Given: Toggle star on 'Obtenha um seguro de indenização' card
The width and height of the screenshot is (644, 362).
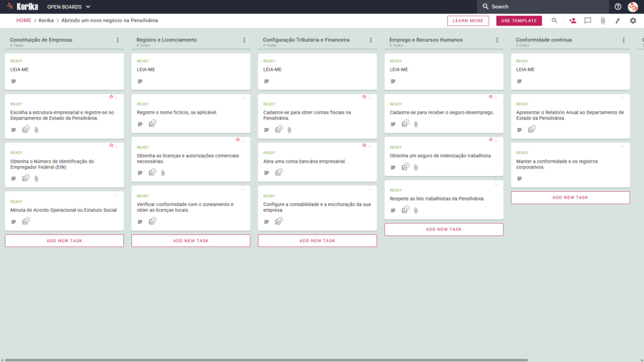Looking at the screenshot, I should coord(491,140).
